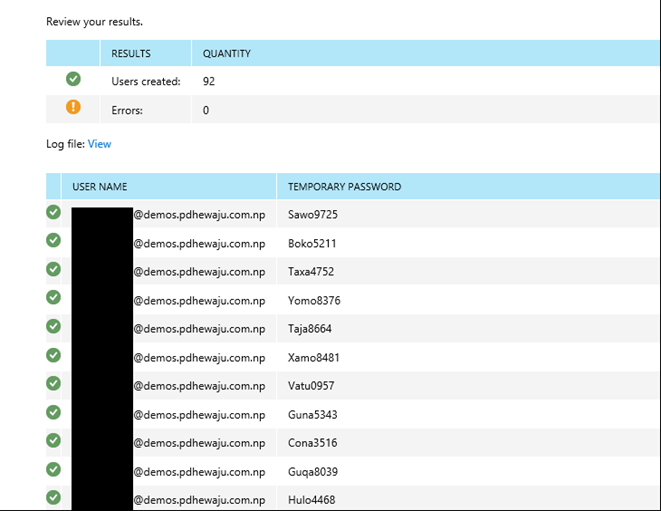Click the email domain in the Xamo8481 row

pos(199,358)
